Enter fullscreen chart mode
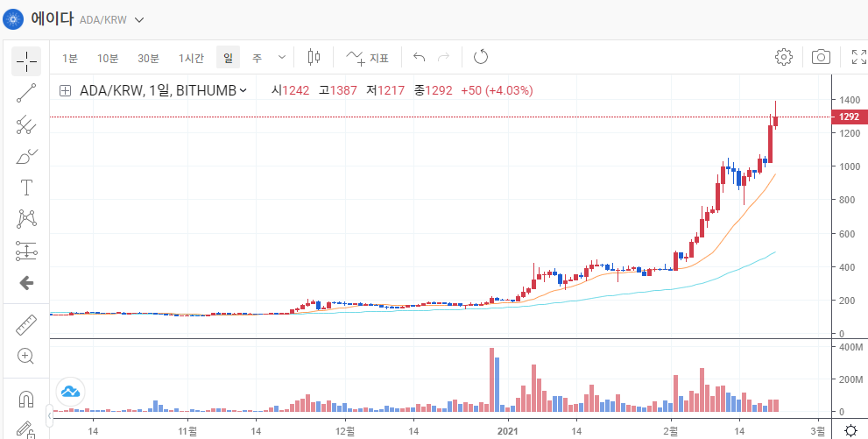The width and height of the screenshot is (868, 439). point(858,57)
